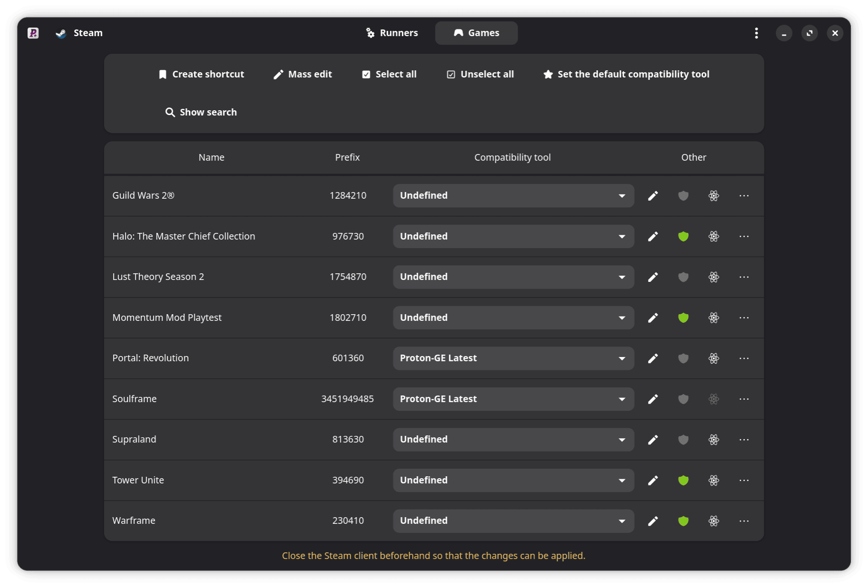868x588 pixels.
Task: Click the three-dot menu for Tower Unite
Action: pos(744,480)
